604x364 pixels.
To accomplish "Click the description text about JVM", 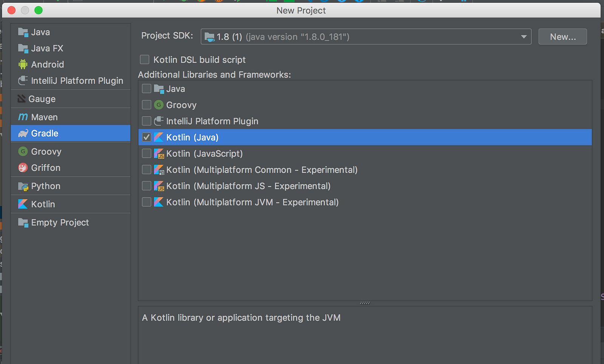I will coord(241,318).
